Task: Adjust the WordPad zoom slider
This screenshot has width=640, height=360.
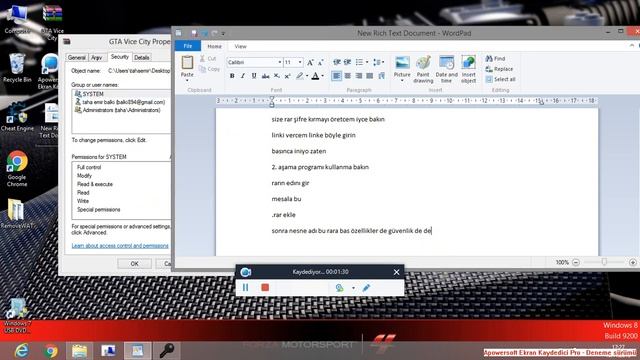Action: point(604,262)
